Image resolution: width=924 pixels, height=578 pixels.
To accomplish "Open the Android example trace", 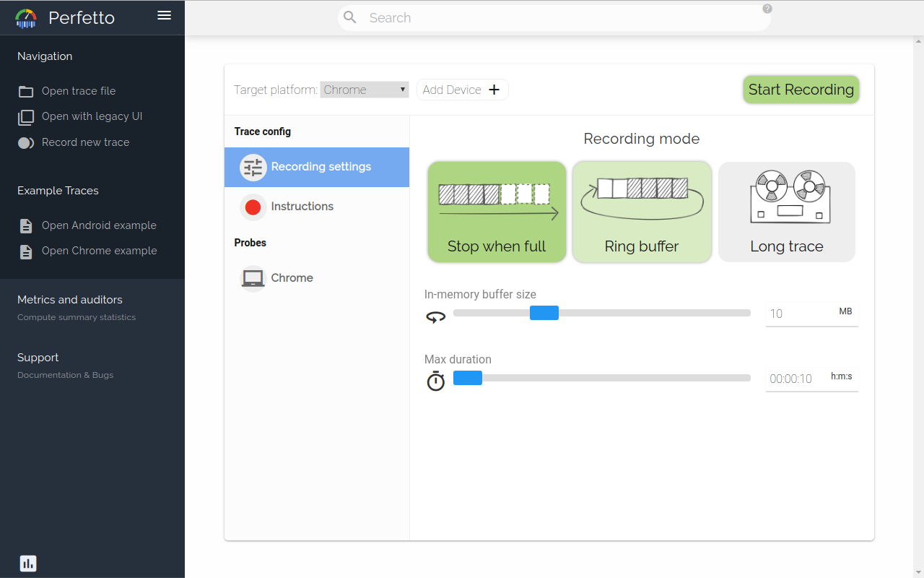I will [x=99, y=225].
